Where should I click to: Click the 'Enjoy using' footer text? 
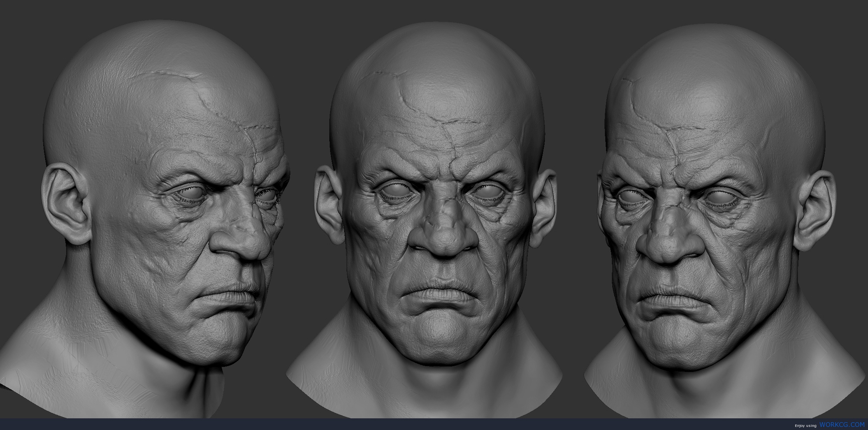pos(805,426)
